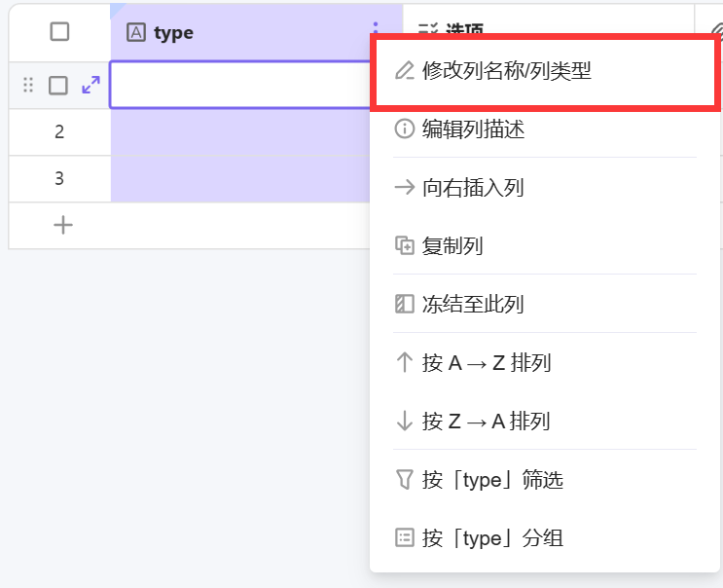Choose 修改列名称/列类型 from the menu
The width and height of the screenshot is (723, 588).
click(506, 71)
